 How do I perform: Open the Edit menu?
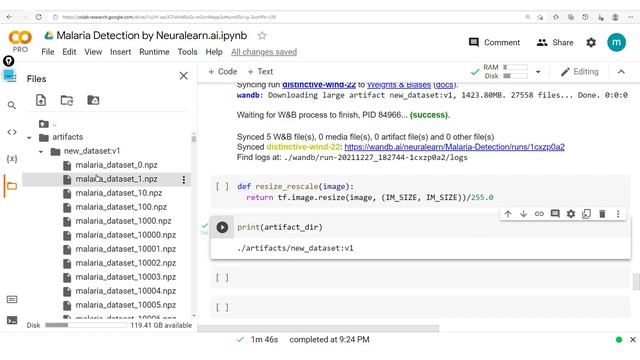(x=69, y=52)
